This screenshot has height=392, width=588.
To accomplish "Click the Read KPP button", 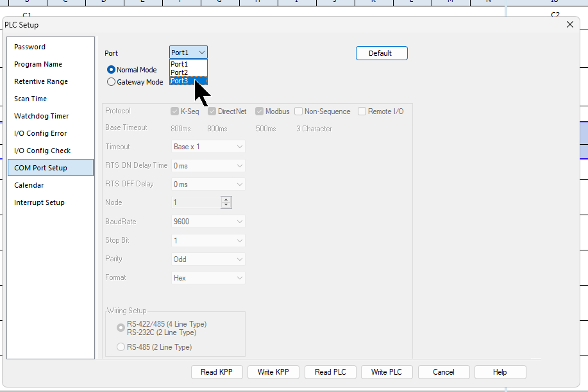I will pyautogui.click(x=217, y=372).
